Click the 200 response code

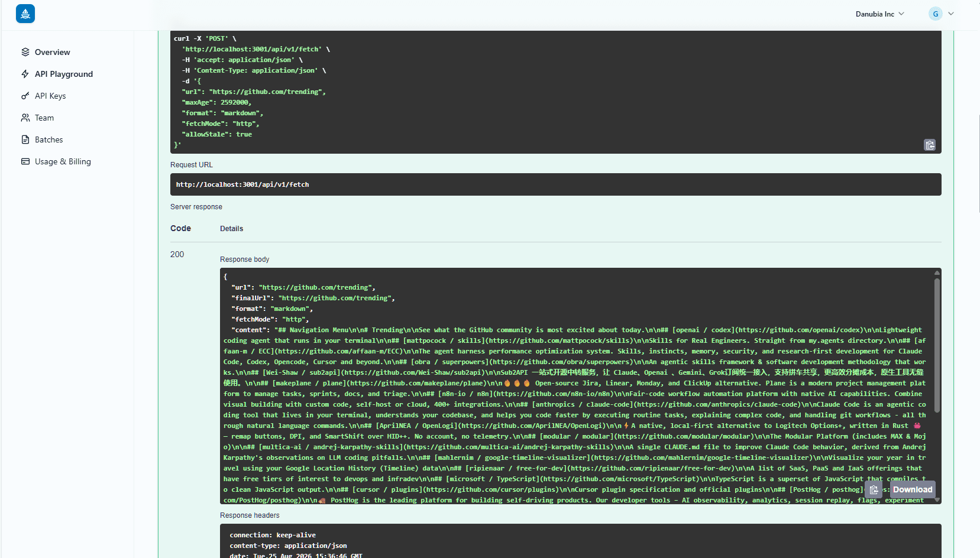177,254
